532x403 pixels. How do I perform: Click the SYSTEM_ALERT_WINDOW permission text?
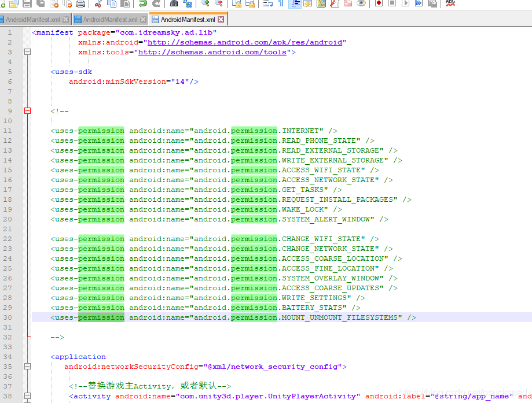click(326, 219)
